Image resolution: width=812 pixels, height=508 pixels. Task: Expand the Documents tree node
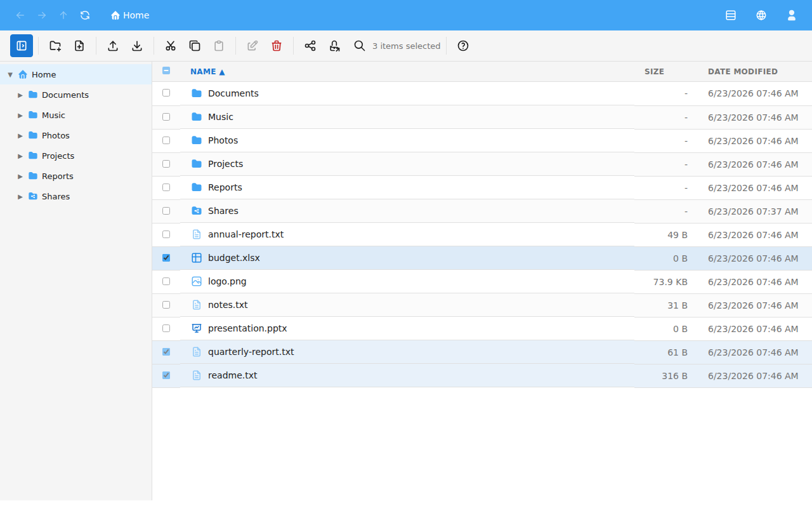[x=20, y=95]
